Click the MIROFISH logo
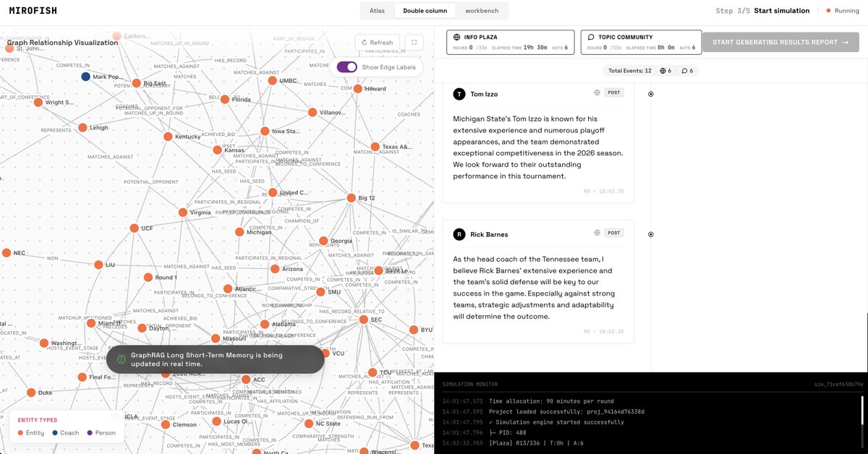Image resolution: width=868 pixels, height=454 pixels. (33, 11)
